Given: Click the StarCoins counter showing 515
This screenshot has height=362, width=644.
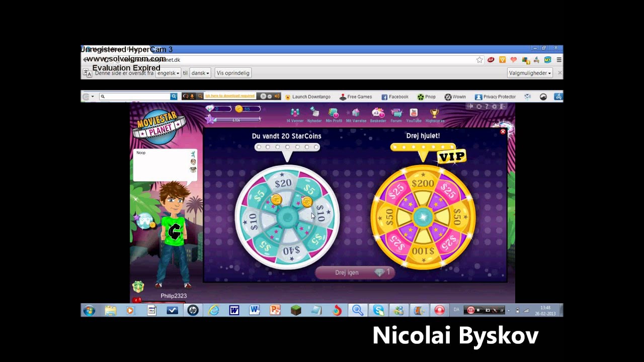Looking at the screenshot, I should click(248, 109).
